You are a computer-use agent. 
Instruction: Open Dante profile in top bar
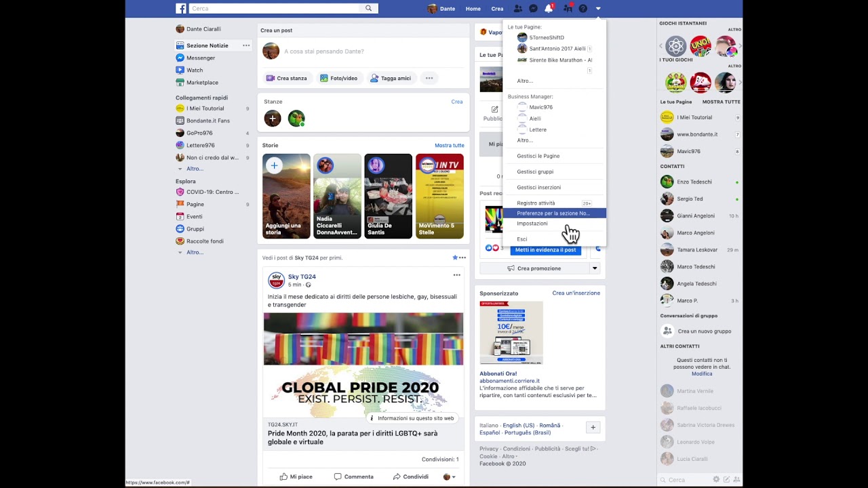point(441,9)
